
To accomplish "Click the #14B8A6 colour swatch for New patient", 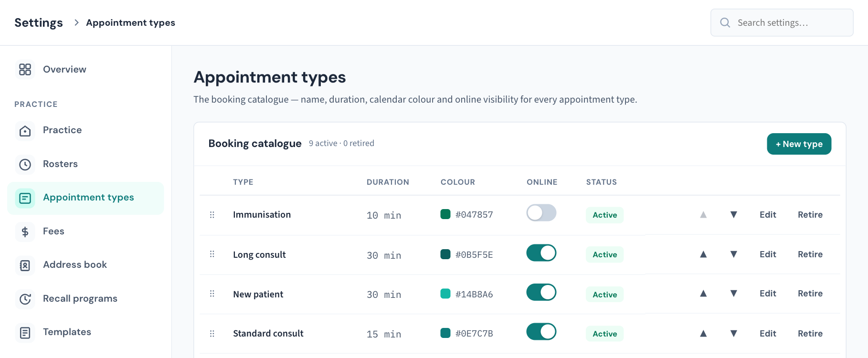I will pos(445,294).
